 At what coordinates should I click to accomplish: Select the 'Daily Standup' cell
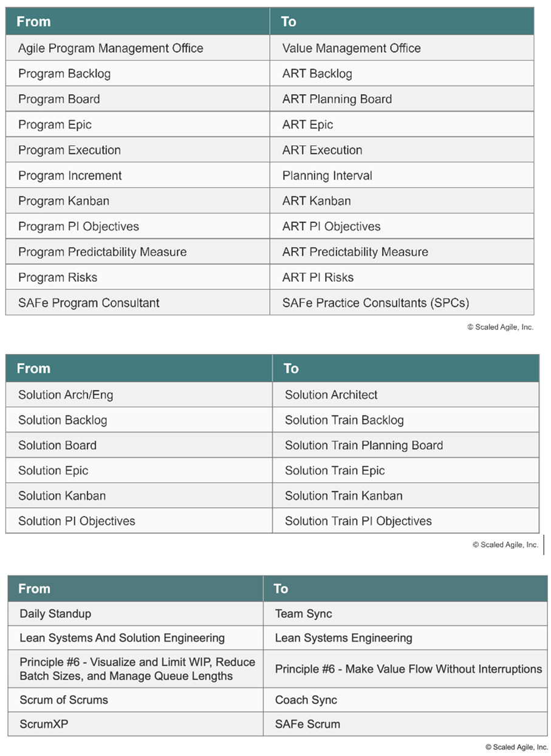point(135,614)
